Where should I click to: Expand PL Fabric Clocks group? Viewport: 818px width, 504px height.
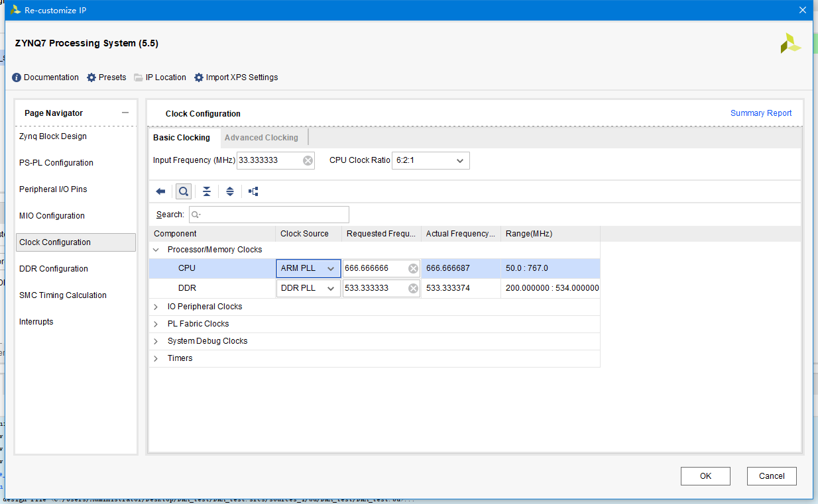156,324
